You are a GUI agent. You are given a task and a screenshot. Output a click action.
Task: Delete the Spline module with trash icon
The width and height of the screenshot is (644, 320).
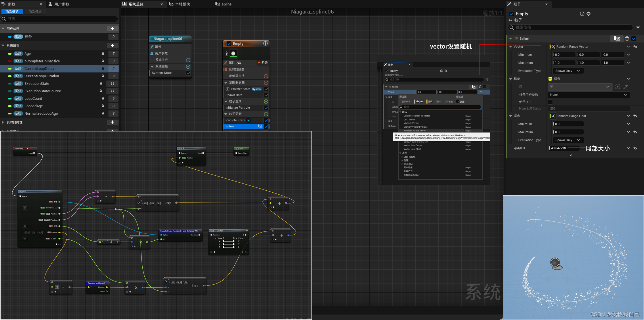pos(627,39)
